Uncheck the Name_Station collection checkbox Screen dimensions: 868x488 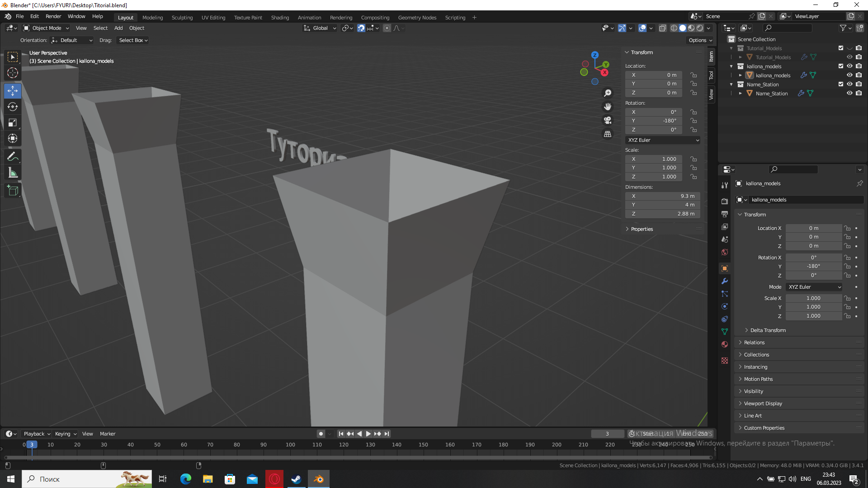[841, 84]
